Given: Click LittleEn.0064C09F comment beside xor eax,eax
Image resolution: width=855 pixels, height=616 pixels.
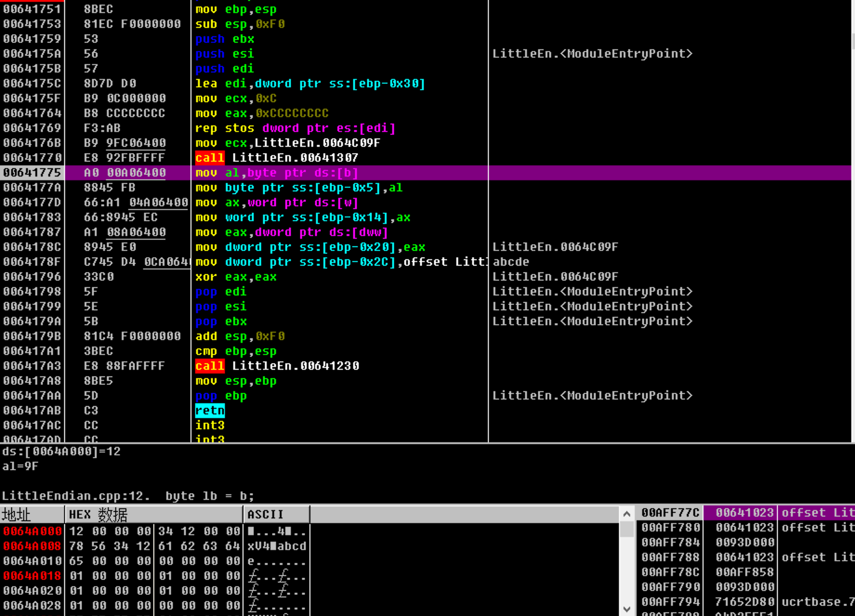Looking at the screenshot, I should click(x=555, y=277).
